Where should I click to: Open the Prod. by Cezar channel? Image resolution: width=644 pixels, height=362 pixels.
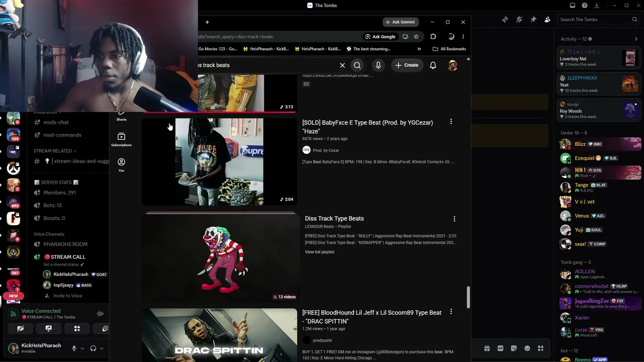[326, 150]
